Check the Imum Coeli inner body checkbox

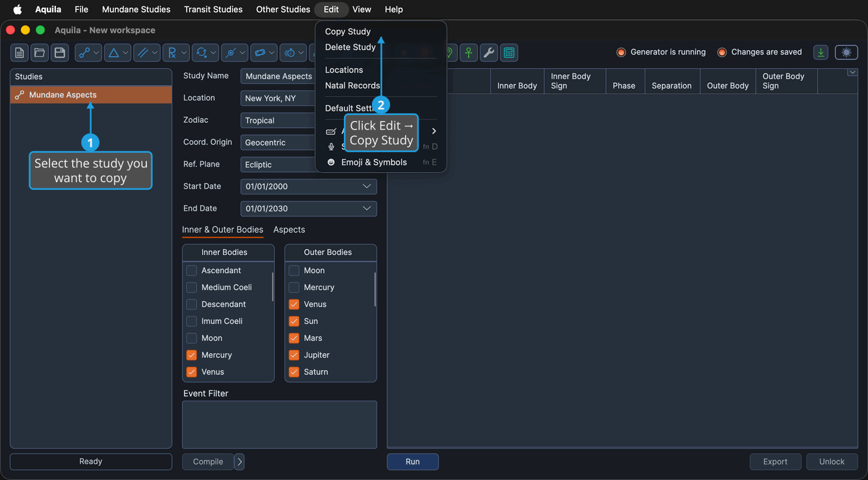tap(191, 321)
